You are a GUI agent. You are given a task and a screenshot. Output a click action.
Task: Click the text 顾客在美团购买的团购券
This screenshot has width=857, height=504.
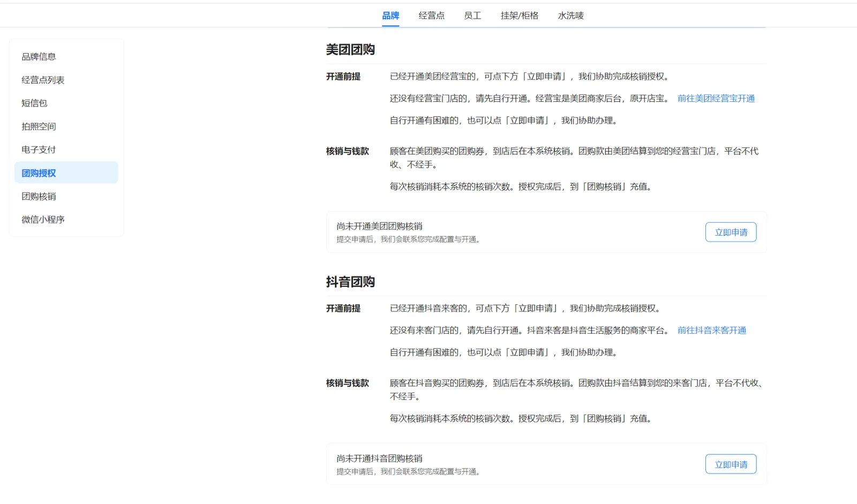pos(437,151)
